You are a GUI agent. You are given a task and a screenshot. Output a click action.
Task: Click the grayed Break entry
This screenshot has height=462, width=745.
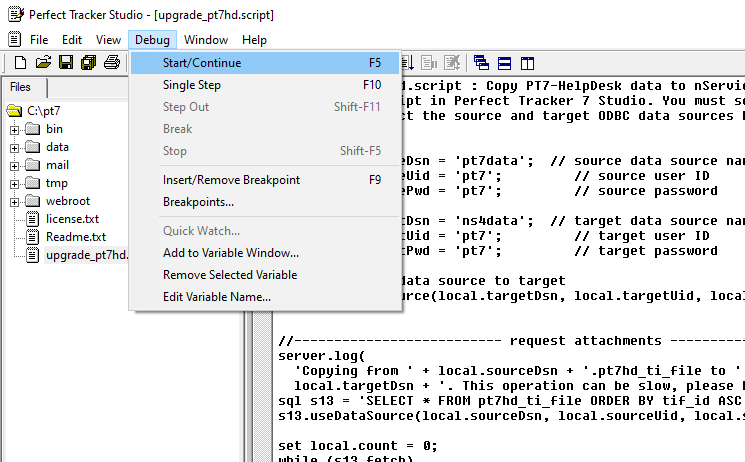coord(265,128)
